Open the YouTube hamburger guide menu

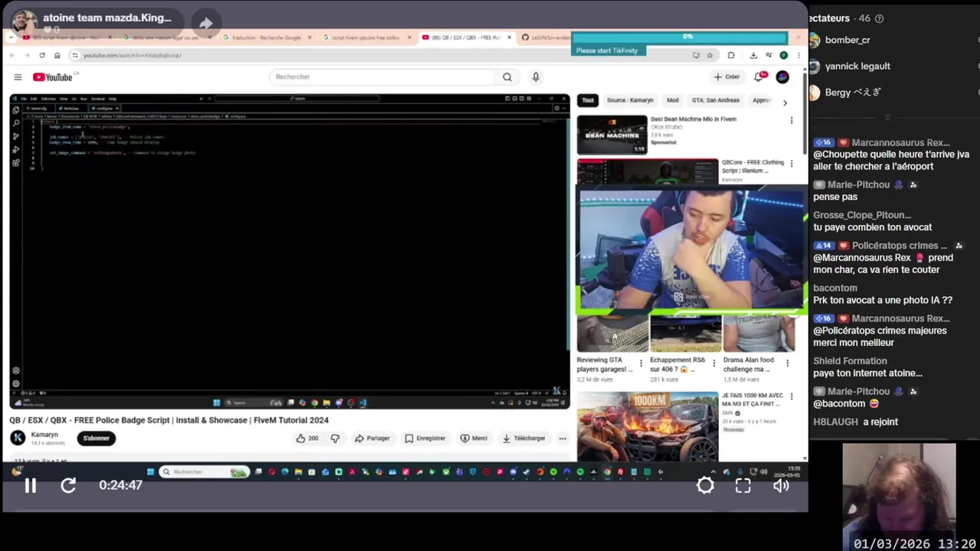(18, 77)
